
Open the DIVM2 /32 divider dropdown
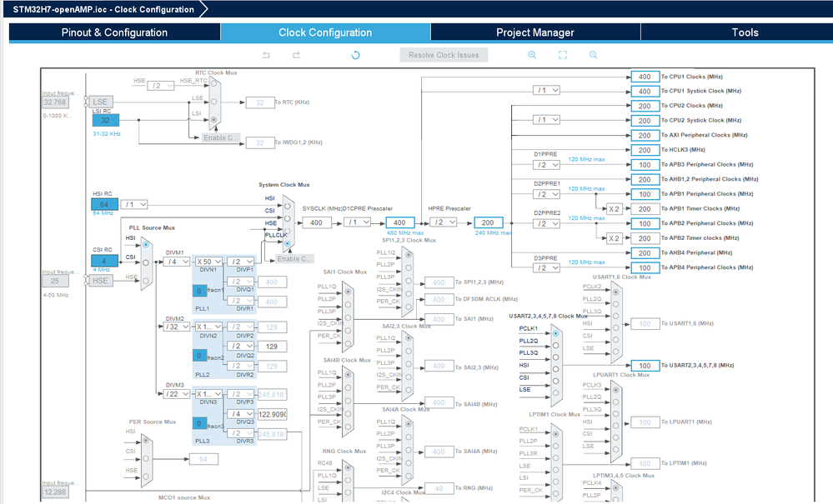click(x=177, y=327)
